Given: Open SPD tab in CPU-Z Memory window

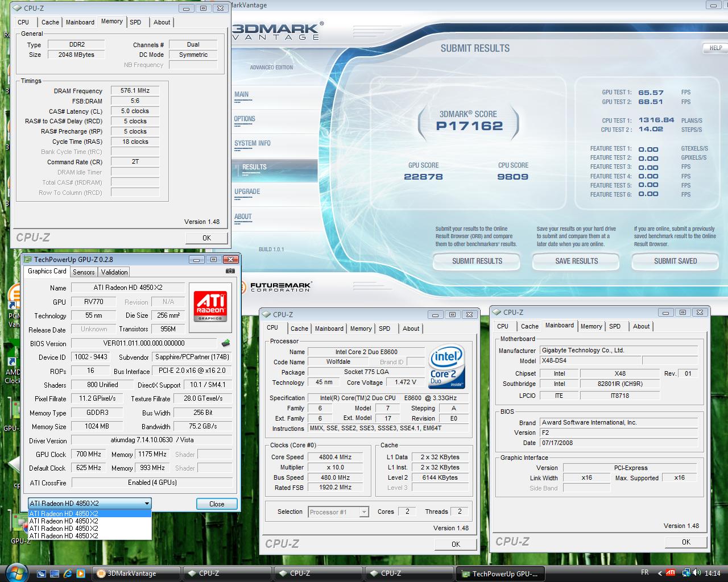Looking at the screenshot, I should point(135,22).
